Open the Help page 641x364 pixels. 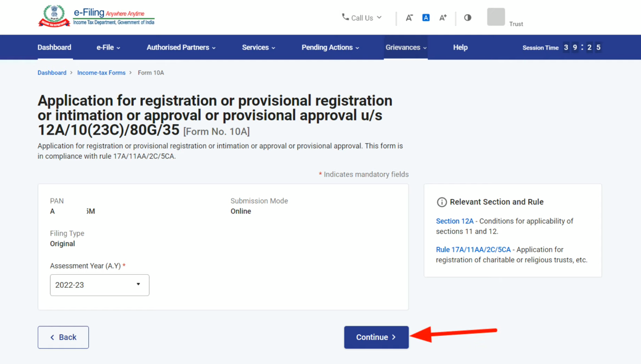[x=460, y=48]
